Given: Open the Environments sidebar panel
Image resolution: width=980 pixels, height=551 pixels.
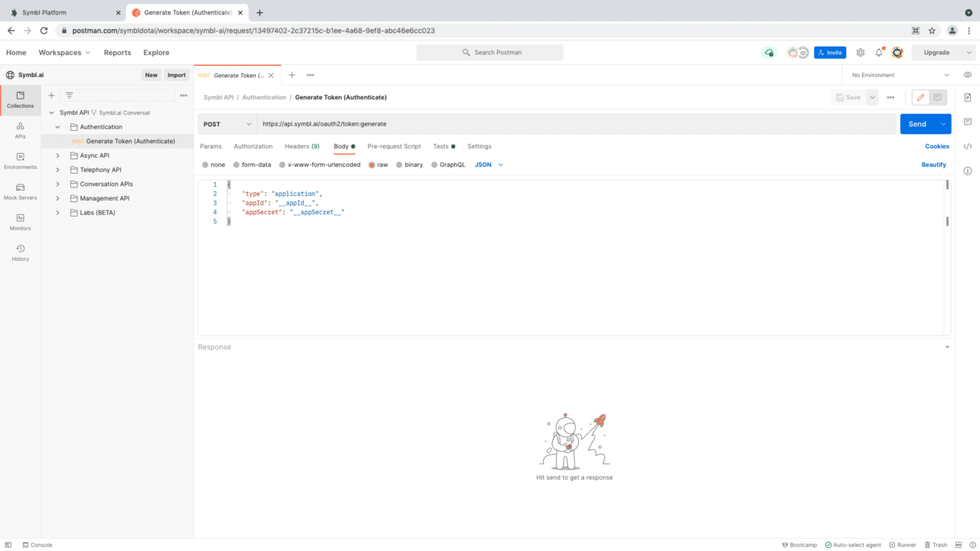Looking at the screenshot, I should [x=19, y=161].
